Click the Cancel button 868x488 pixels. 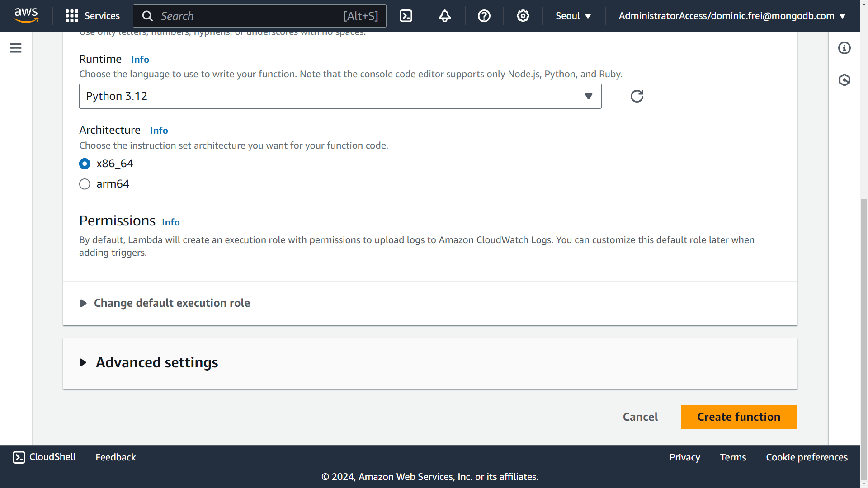(640, 417)
